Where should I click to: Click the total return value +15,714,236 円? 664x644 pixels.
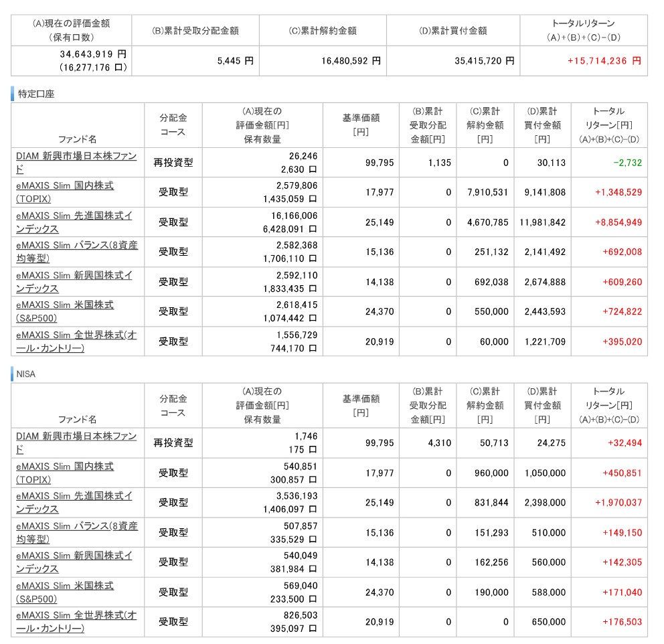(x=604, y=61)
